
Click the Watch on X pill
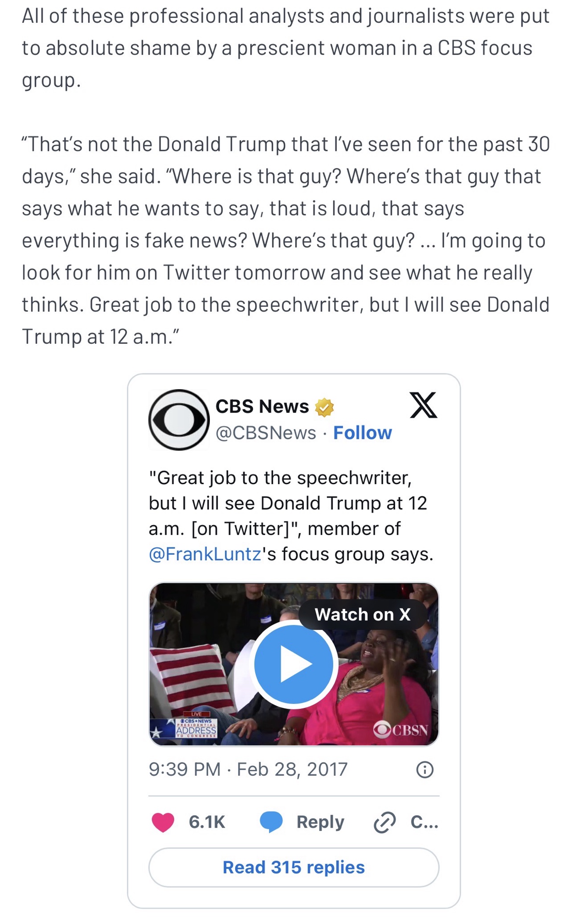[x=363, y=614]
